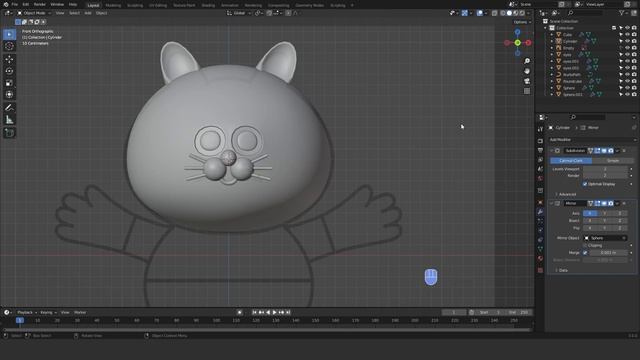Disable rendering of Sphere.001 camera icon
Viewport: 640px width, 360px height.
[x=634, y=95]
